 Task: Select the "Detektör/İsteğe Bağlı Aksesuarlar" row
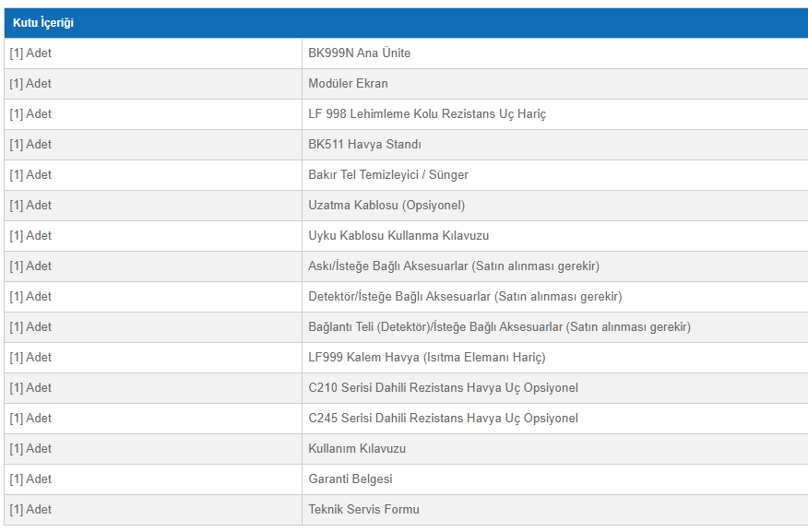pos(465,297)
